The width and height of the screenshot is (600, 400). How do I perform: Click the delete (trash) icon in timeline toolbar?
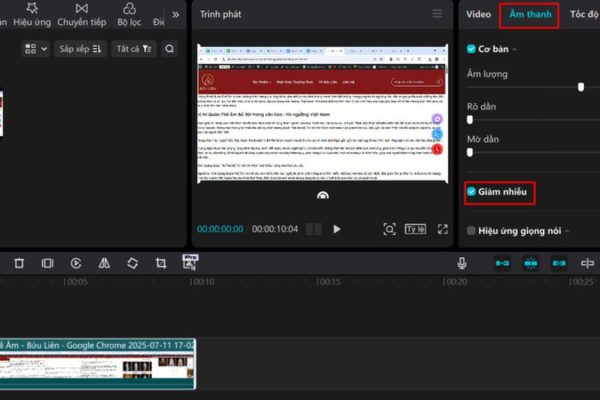[x=19, y=263]
